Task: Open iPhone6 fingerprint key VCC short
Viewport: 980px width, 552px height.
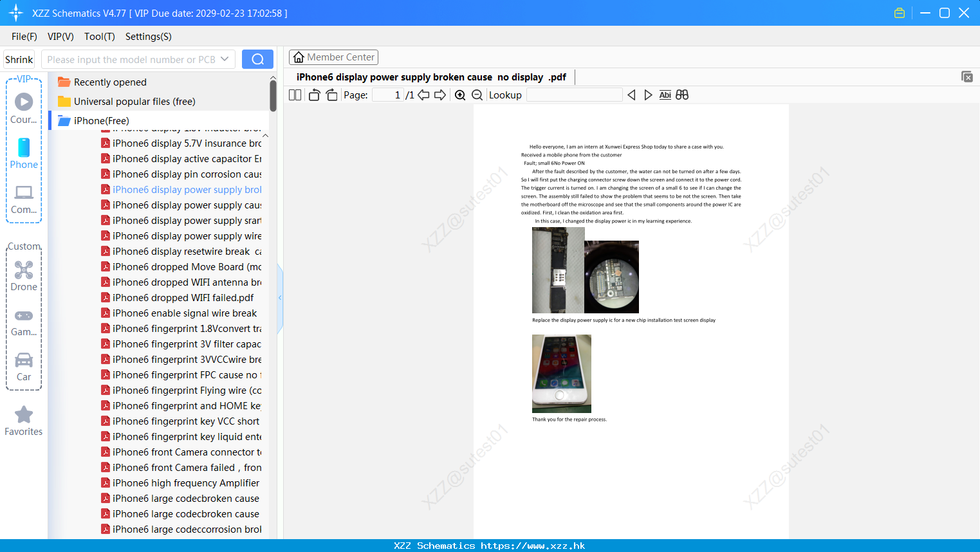Action: pos(181,421)
